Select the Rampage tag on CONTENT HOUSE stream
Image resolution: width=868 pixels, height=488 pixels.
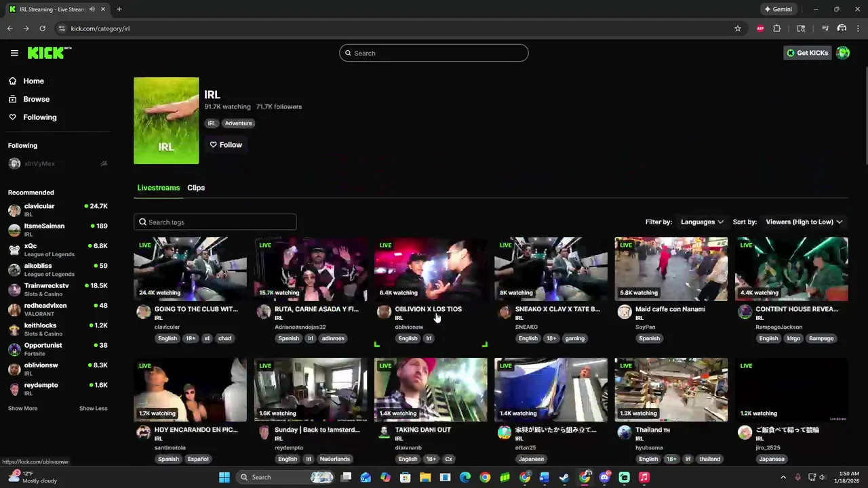click(821, 338)
